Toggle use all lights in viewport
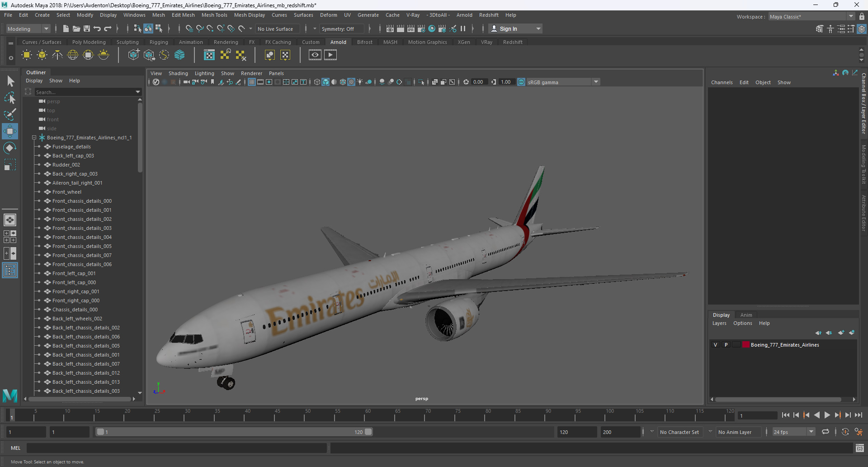The width and height of the screenshot is (868, 467). [360, 82]
